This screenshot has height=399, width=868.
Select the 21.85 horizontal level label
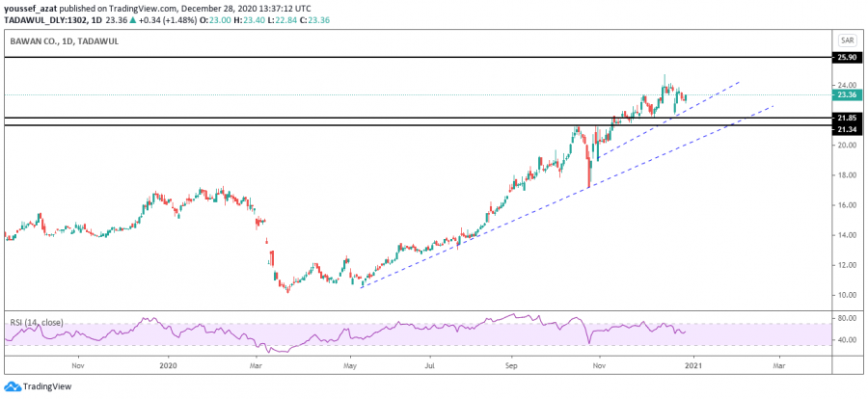coord(847,119)
